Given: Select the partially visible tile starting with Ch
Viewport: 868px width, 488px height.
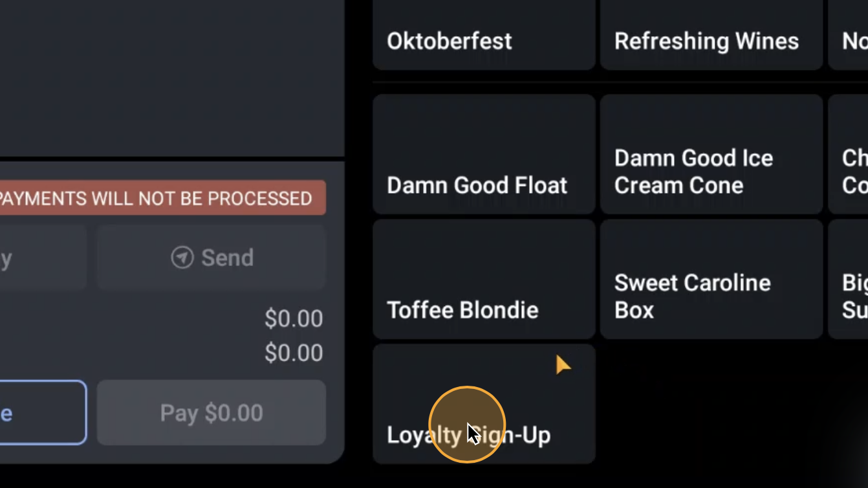Looking at the screenshot, I should tap(854, 154).
